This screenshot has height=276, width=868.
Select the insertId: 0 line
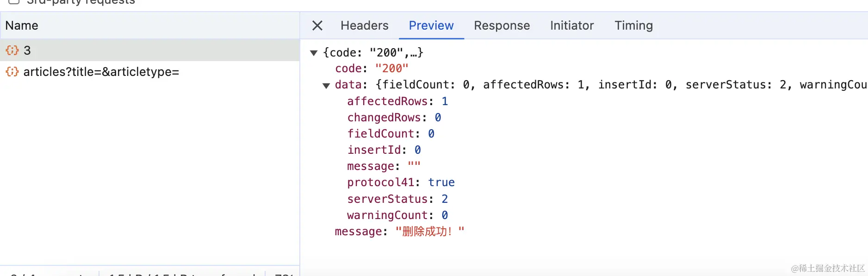point(384,150)
